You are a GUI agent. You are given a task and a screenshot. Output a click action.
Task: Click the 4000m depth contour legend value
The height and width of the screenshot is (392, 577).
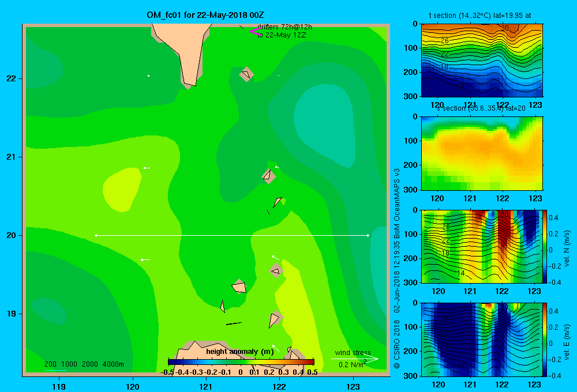(113, 364)
